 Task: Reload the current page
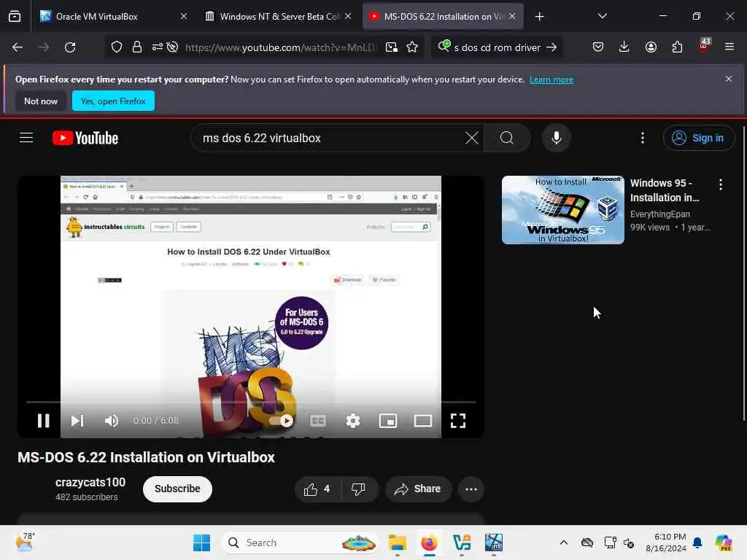tap(70, 47)
